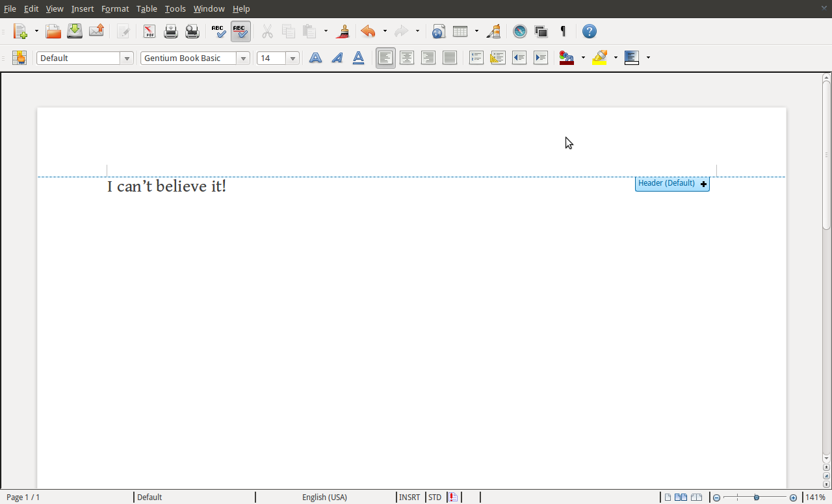832x504 pixels.
Task: Click the Copy icon in the toolbar
Action: point(289,31)
